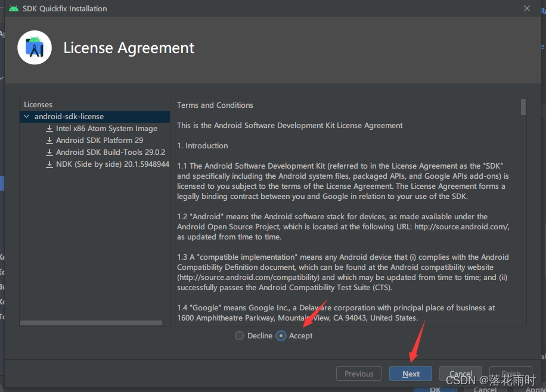Click the Licenses list horizontal scrollbar
This screenshot has height=392, width=546.
[x=91, y=323]
